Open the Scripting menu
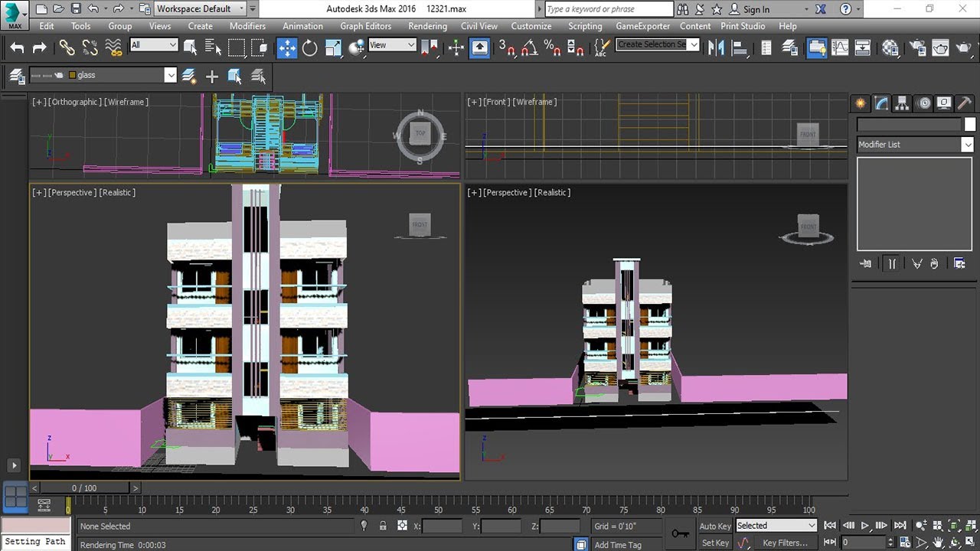The height and width of the screenshot is (551, 980). (585, 26)
